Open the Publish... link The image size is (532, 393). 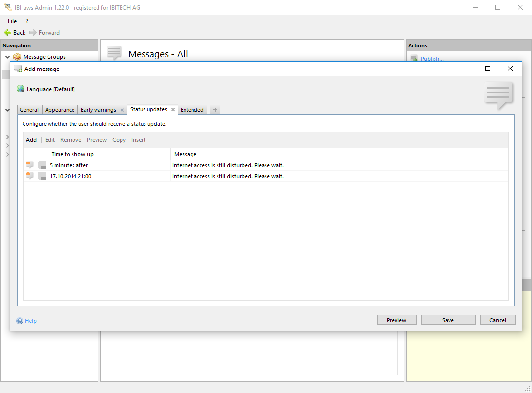pos(432,59)
